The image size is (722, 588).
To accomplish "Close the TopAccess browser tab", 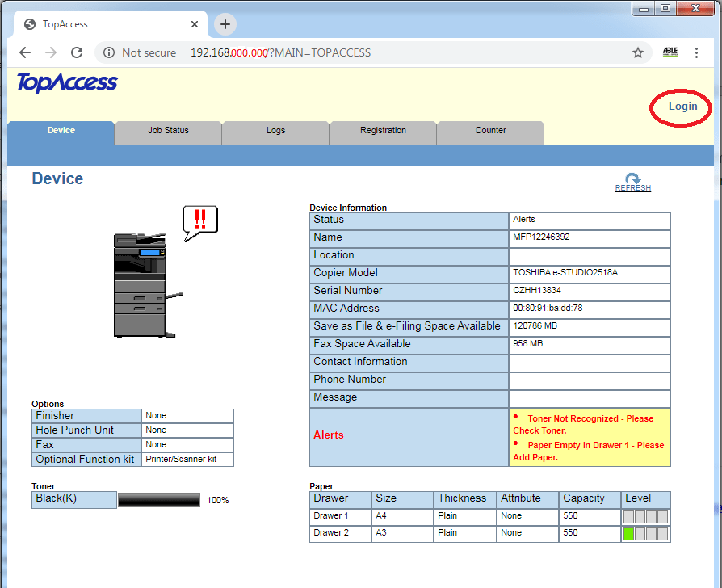I will tap(194, 24).
